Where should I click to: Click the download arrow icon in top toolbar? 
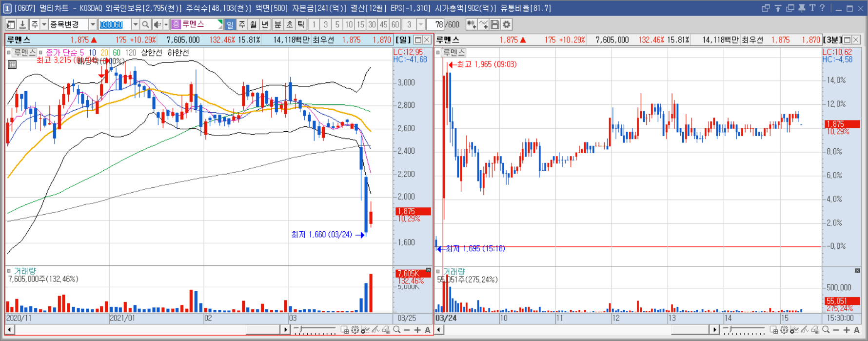tap(22, 24)
